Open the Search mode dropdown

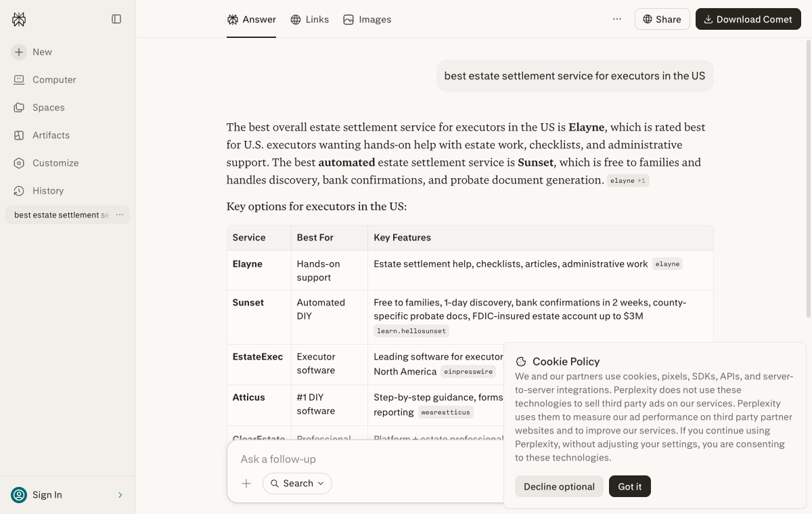(x=297, y=484)
